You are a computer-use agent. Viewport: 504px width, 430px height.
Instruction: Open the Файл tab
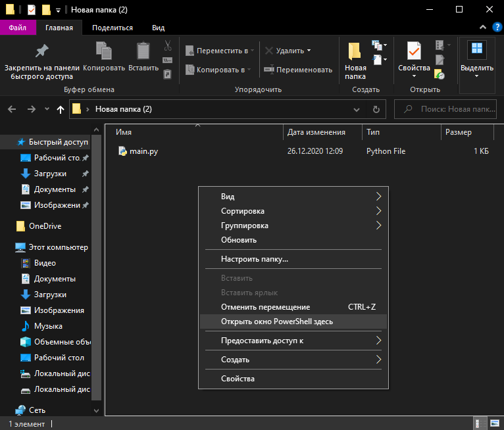click(17, 28)
